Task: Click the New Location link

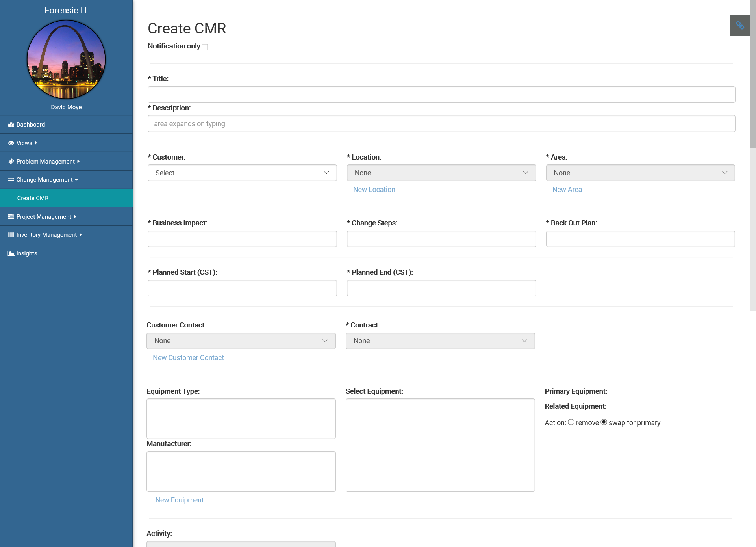Action: pos(374,190)
